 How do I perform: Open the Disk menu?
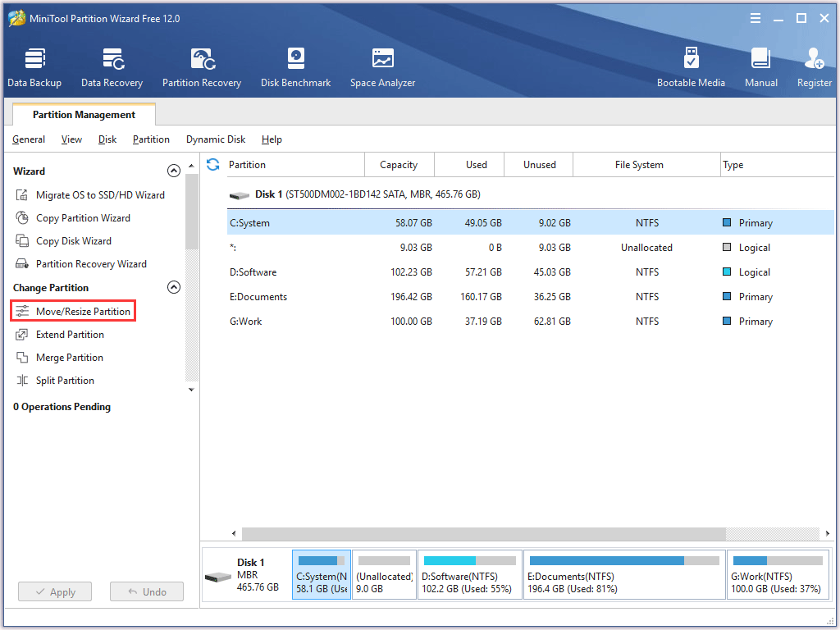pyautogui.click(x=107, y=139)
